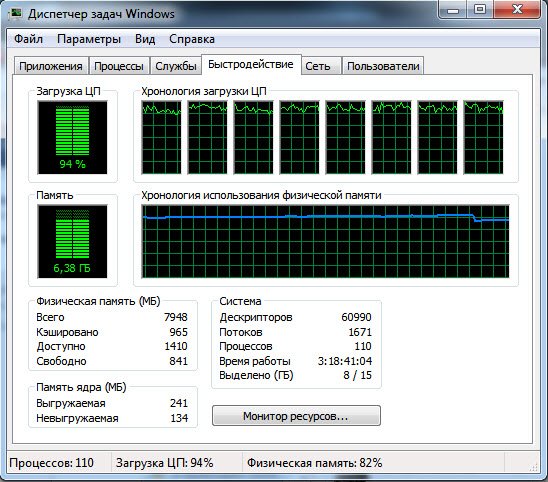Click the physical memory usage history graph

tap(325, 242)
